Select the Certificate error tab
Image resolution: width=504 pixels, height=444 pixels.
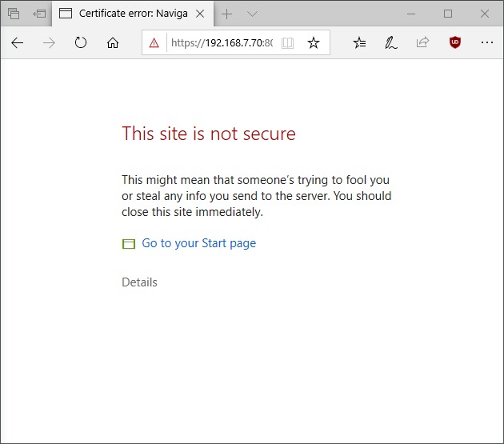128,14
